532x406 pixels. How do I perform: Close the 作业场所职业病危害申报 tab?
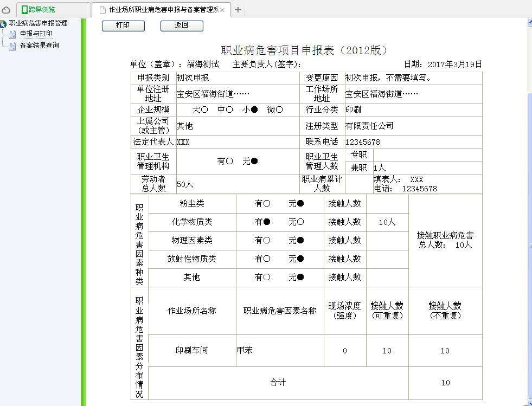(222, 10)
